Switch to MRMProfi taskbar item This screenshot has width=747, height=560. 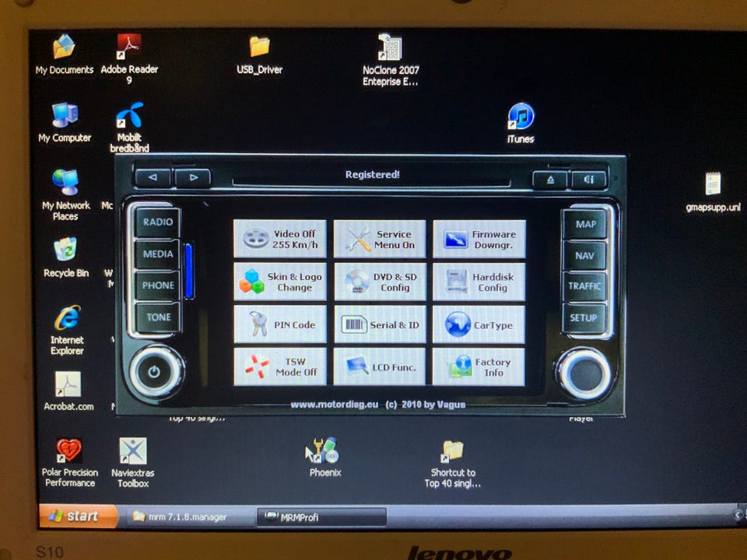[321, 517]
